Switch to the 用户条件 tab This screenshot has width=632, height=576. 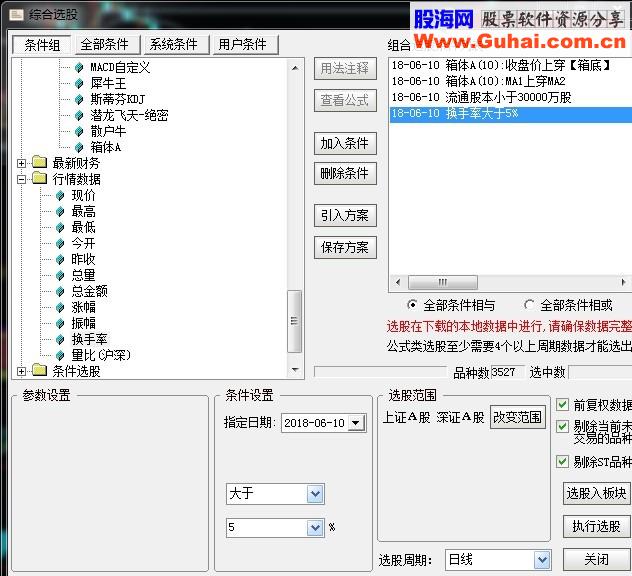tap(246, 44)
